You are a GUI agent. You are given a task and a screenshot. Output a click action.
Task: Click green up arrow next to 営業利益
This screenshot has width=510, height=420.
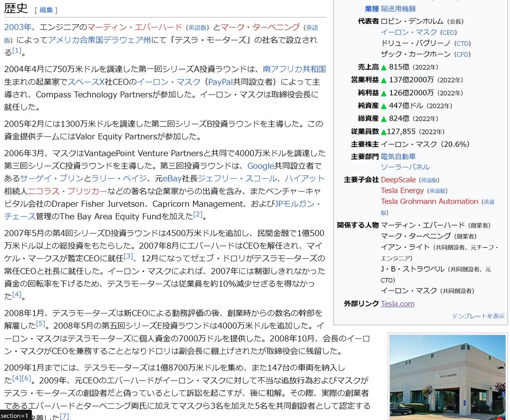(384, 80)
